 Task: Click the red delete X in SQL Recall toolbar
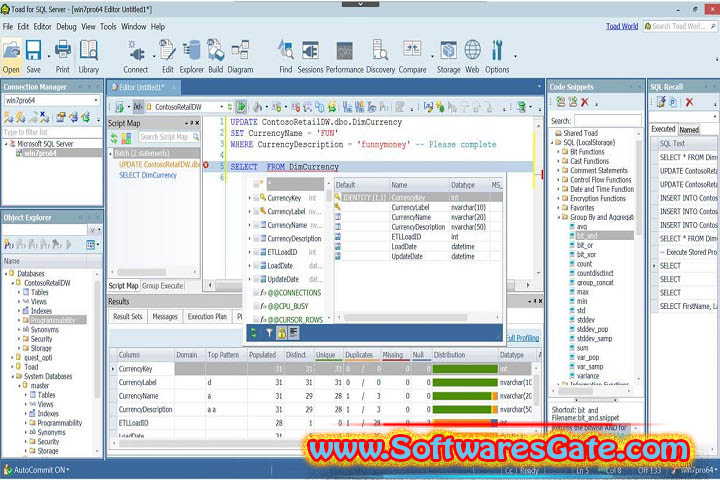point(689,102)
